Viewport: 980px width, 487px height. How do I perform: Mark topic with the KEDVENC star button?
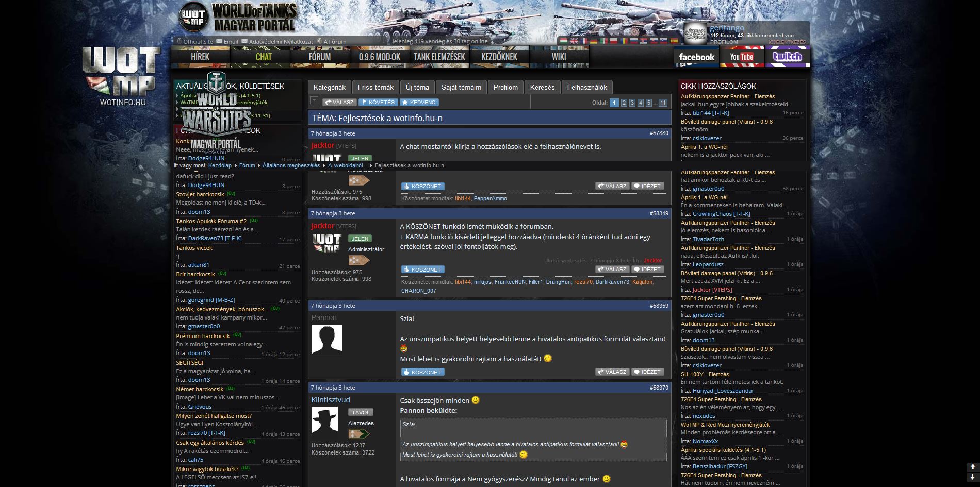pyautogui.click(x=419, y=102)
